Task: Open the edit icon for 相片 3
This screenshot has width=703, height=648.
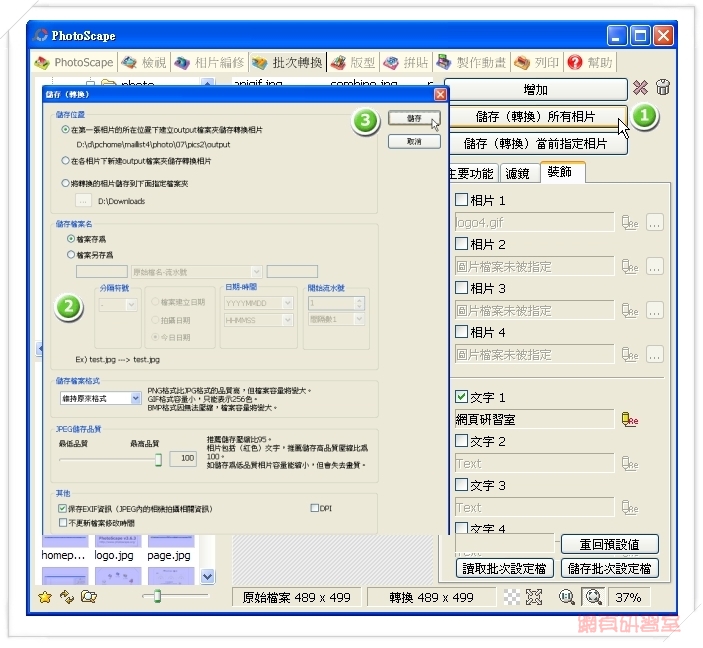Action: coord(629,310)
